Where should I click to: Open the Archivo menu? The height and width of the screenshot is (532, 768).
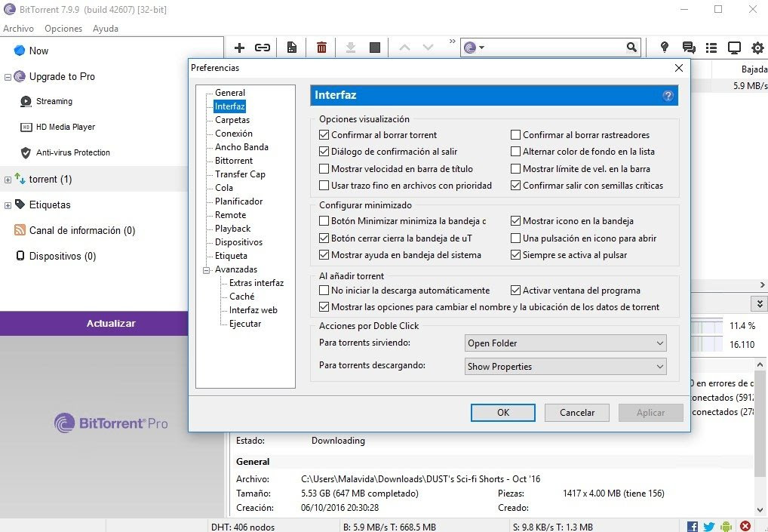click(19, 29)
